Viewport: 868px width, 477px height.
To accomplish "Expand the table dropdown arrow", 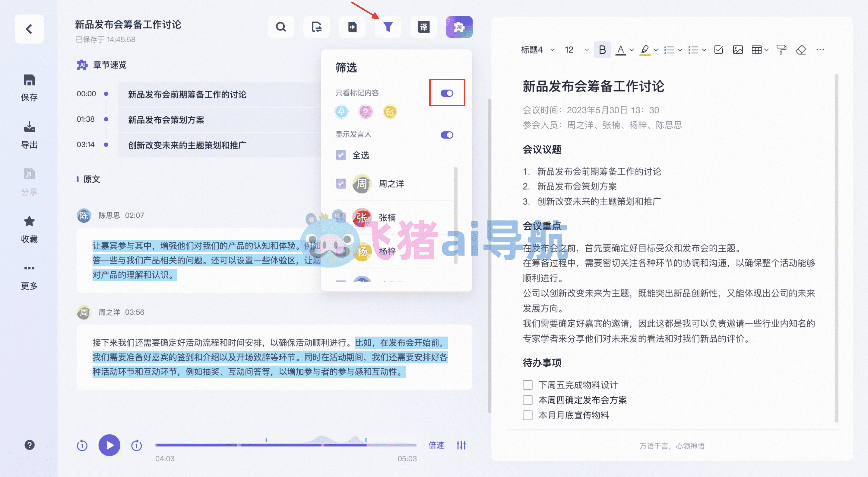I will click(767, 50).
